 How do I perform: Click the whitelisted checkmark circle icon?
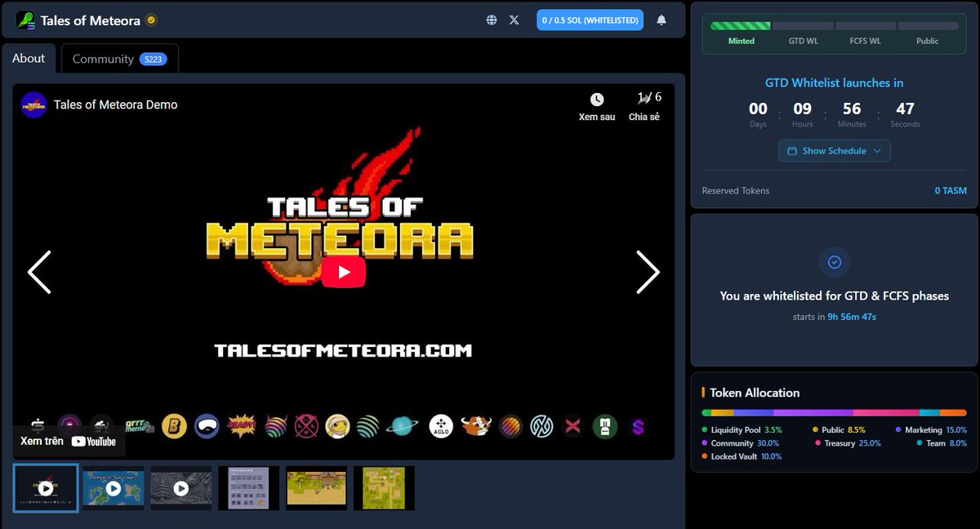coord(834,263)
